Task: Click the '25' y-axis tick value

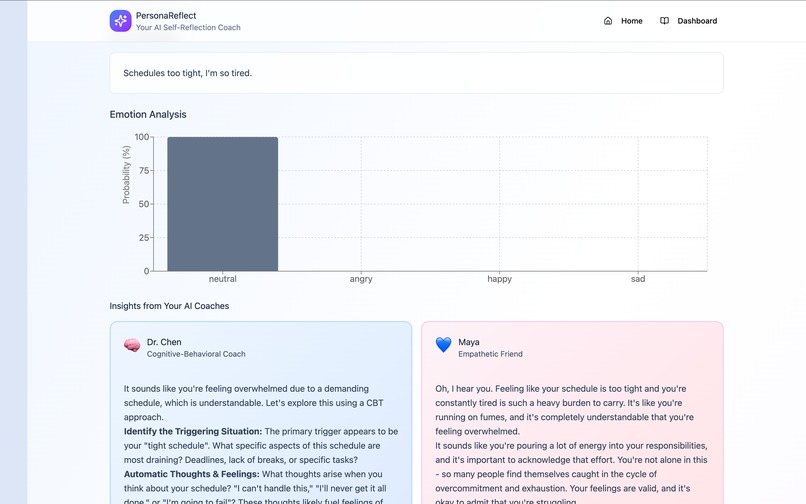Action: 144,238
